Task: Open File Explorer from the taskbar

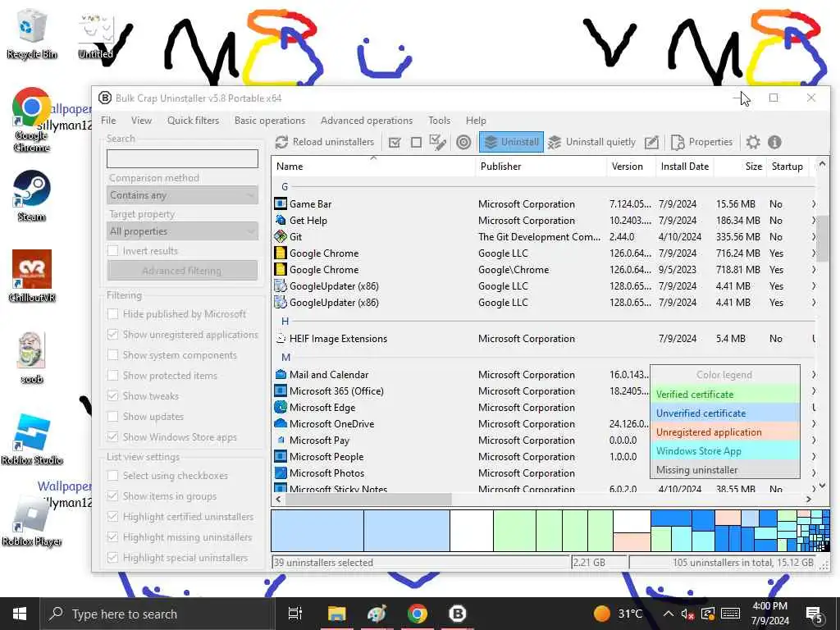Action: pyautogui.click(x=337, y=614)
